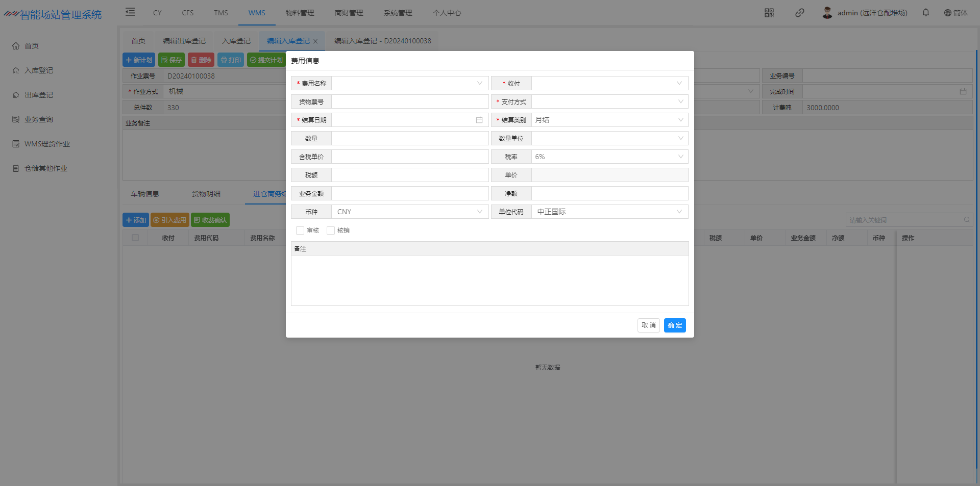Check the 审核 checkbox

click(x=300, y=231)
